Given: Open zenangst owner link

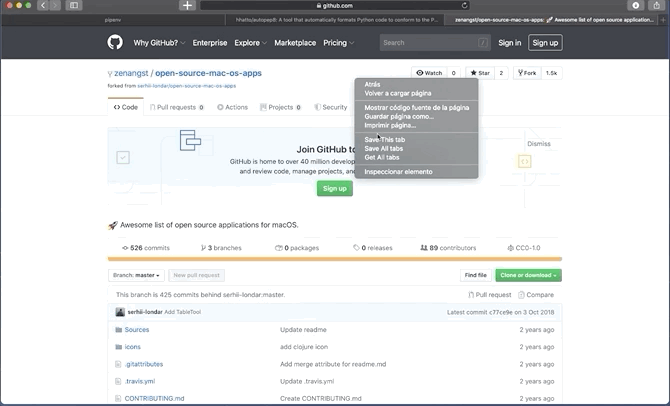Looking at the screenshot, I should click(x=131, y=73).
